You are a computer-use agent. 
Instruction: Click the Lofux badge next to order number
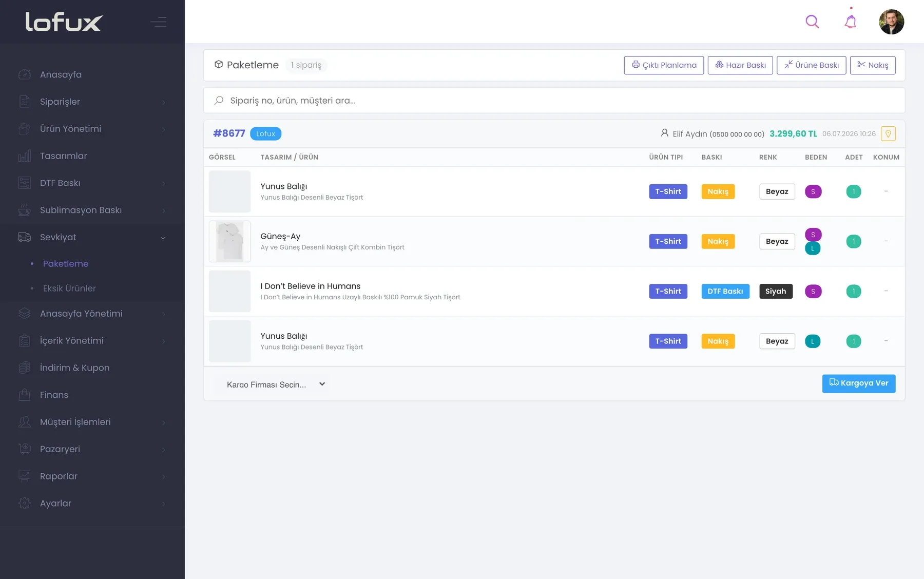[265, 133]
